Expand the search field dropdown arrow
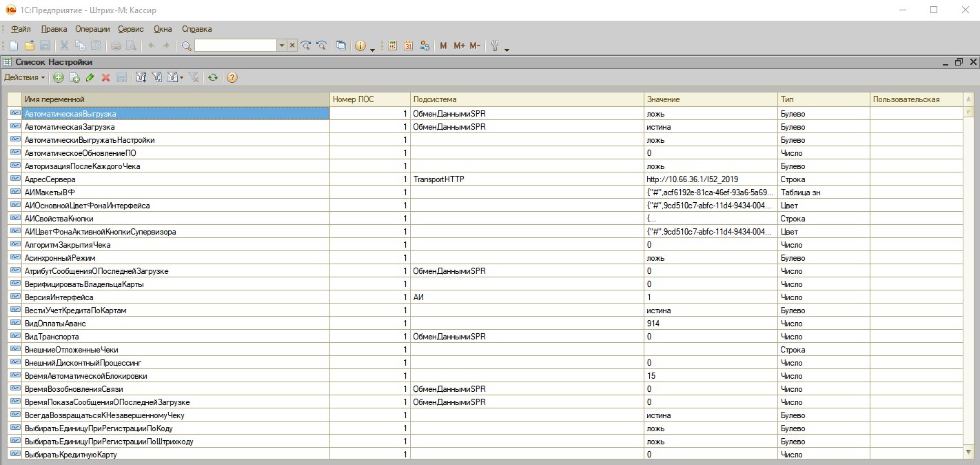Screen dimensions: 980x465 (x=281, y=46)
